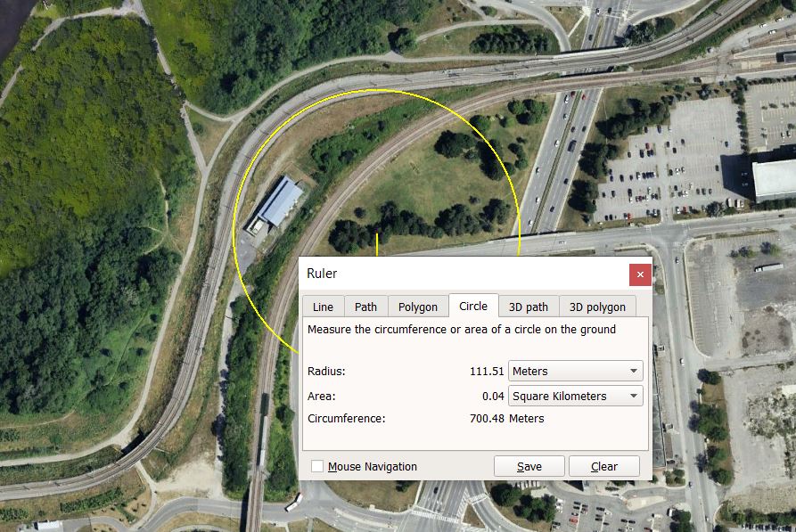Open the Path tab

point(365,307)
